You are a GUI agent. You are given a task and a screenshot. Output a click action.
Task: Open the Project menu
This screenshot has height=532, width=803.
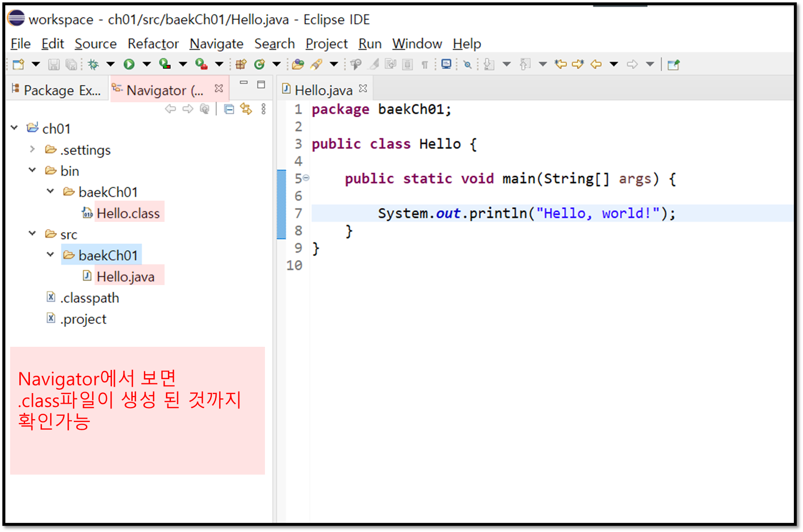click(327, 44)
